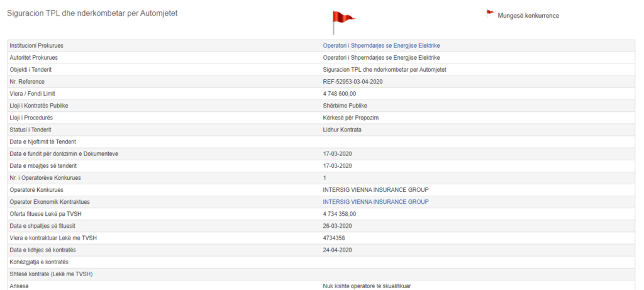The width and height of the screenshot is (644, 290).
Task: Click the page heading 'Siguracion TPL dhe nderkombetar'
Action: pyautogui.click(x=92, y=14)
